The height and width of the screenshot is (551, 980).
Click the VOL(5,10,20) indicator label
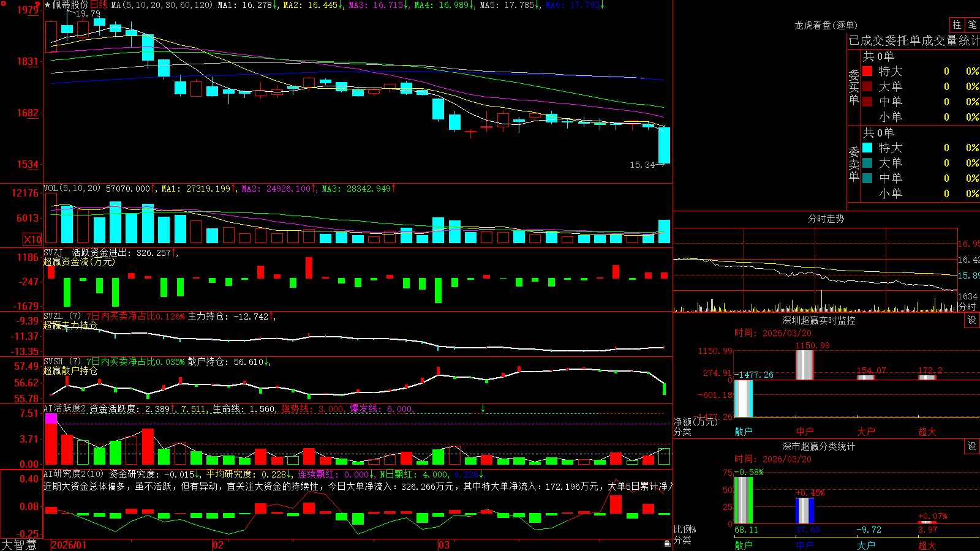(x=72, y=189)
